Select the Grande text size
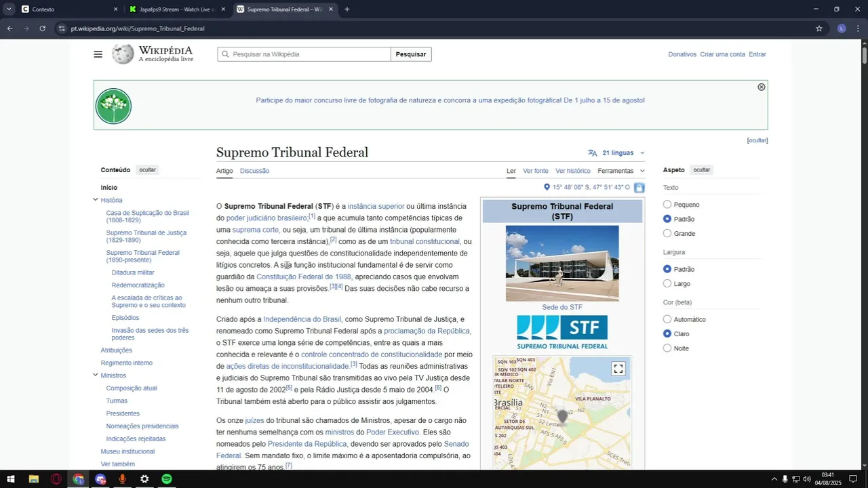Image resolution: width=868 pixels, height=488 pixels. point(667,234)
